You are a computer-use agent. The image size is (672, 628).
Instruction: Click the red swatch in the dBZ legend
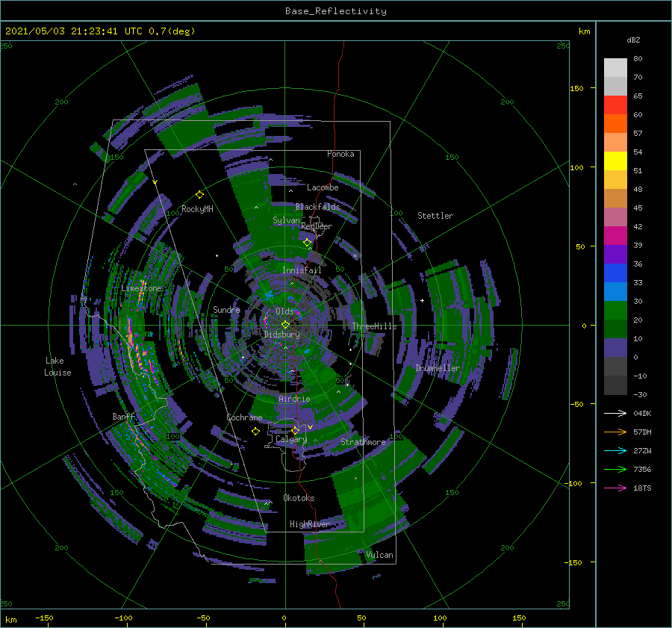[x=615, y=105]
